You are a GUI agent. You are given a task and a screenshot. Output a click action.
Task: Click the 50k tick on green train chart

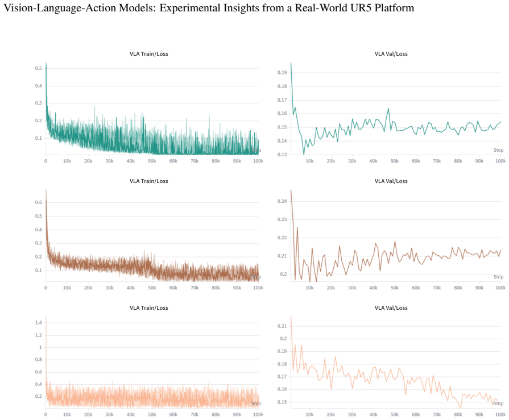click(152, 161)
